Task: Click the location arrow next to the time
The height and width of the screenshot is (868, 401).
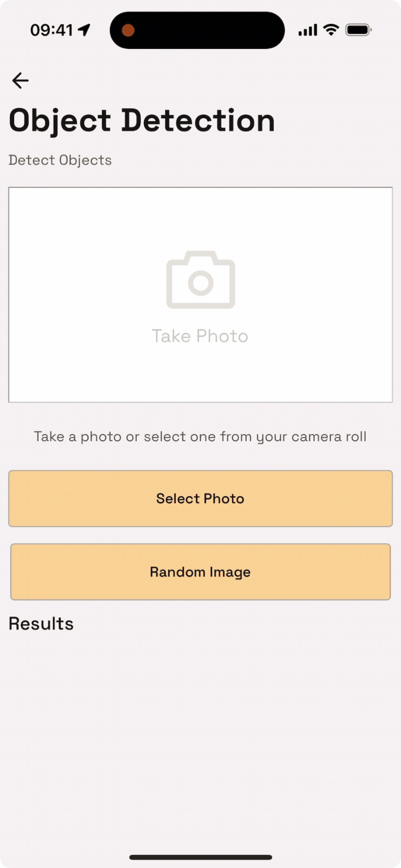Action: (84, 30)
